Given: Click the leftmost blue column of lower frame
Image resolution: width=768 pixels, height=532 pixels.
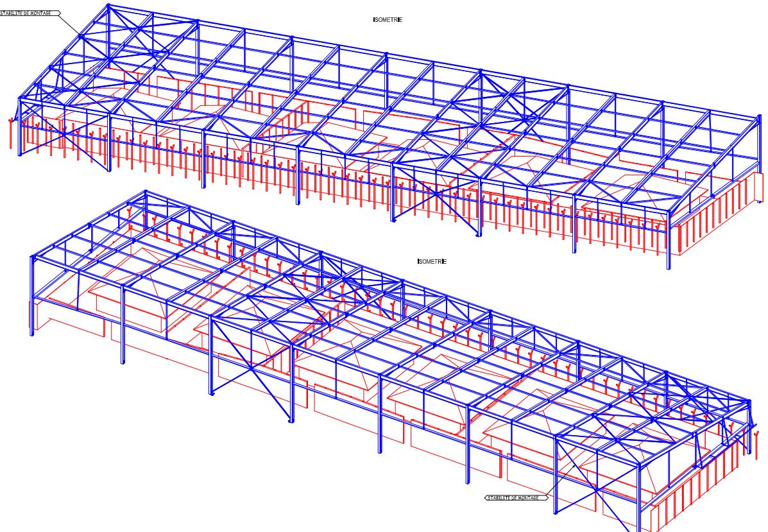Looking at the screenshot, I should (31, 295).
